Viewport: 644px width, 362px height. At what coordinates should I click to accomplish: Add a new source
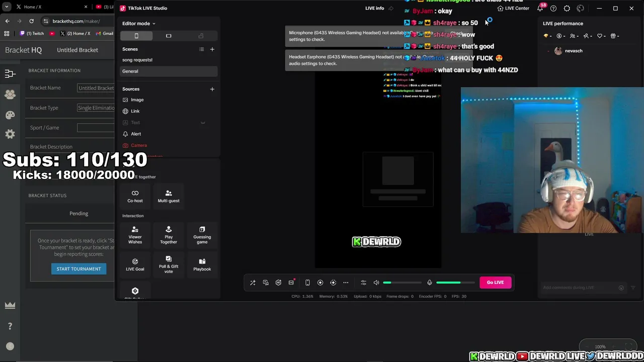click(212, 89)
